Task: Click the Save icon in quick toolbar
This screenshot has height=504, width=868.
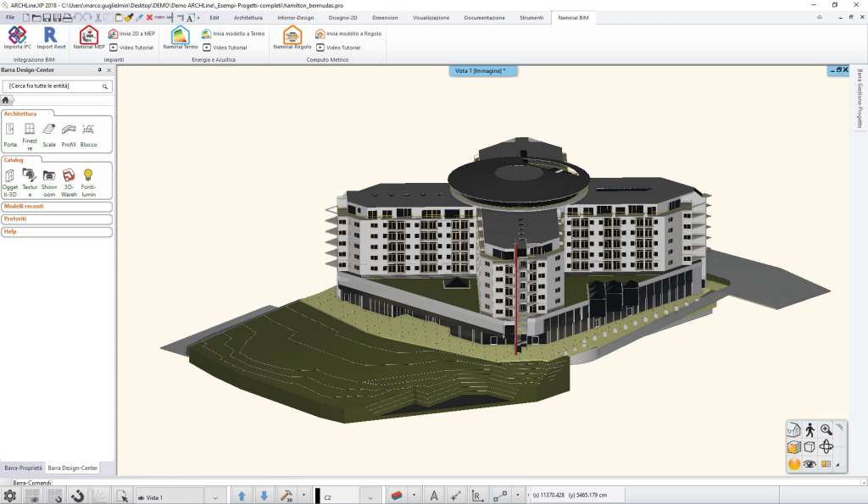Action: (47, 18)
